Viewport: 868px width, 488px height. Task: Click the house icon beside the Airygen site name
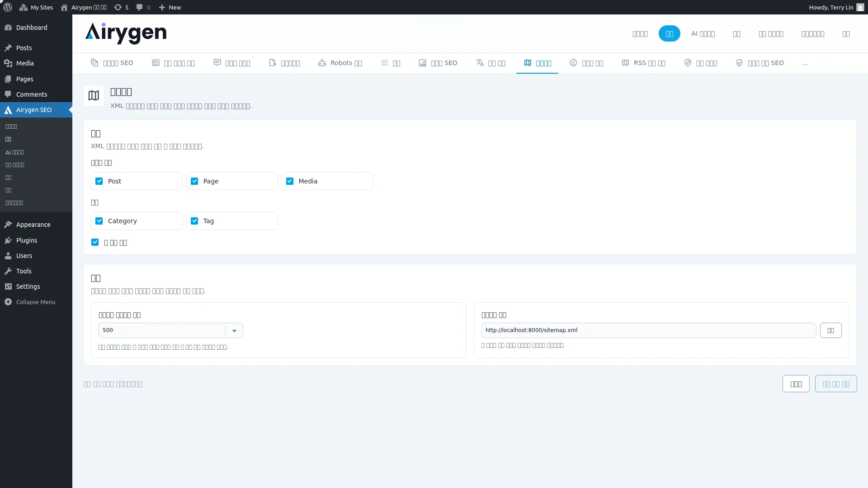coord(64,7)
